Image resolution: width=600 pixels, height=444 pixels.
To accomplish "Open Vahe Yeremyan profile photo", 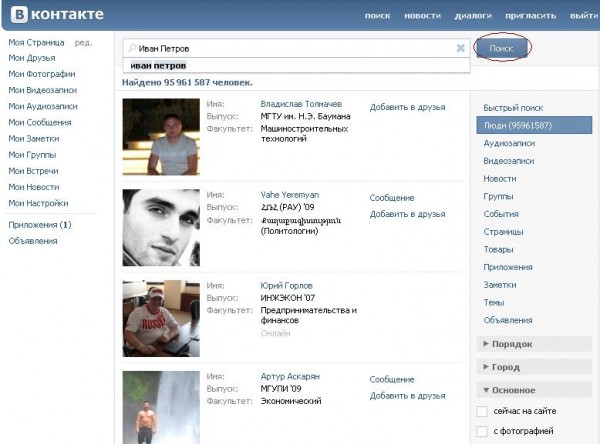I will 161,227.
